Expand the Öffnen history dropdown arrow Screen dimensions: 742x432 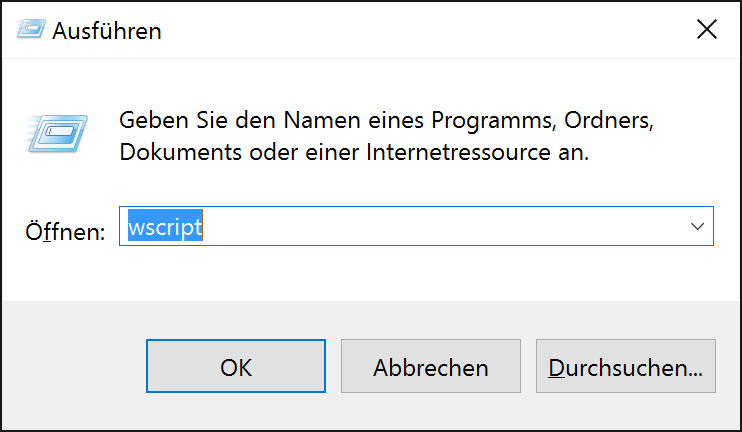(x=698, y=227)
